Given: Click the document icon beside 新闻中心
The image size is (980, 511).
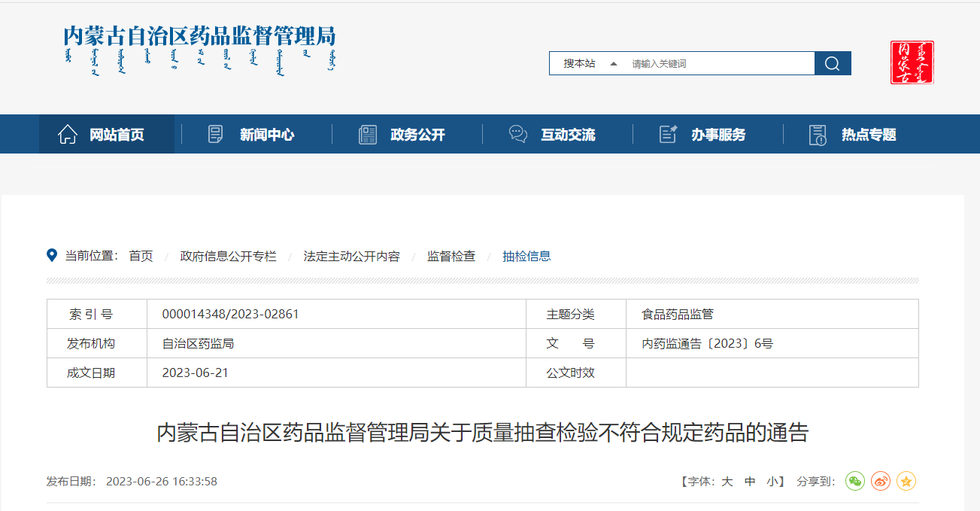Looking at the screenshot, I should (x=216, y=135).
